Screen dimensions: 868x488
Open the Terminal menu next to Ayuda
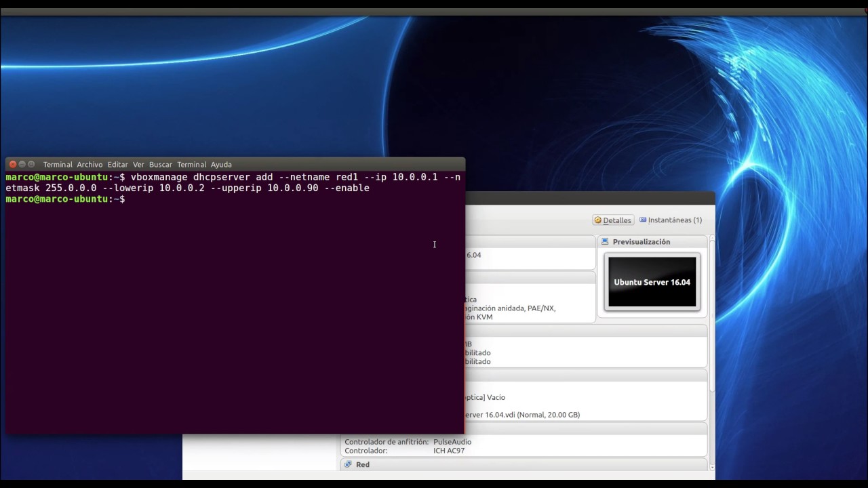coord(191,165)
